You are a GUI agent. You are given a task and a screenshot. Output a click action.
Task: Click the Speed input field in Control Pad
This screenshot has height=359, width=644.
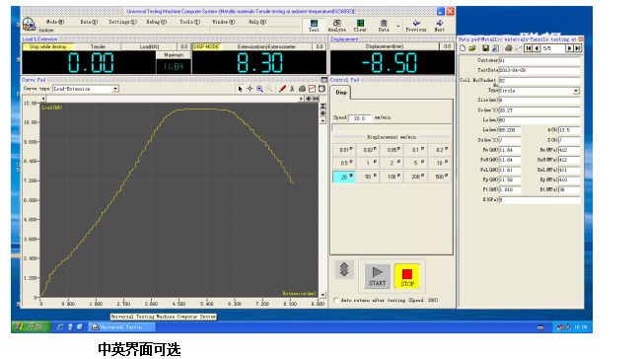tap(360, 118)
